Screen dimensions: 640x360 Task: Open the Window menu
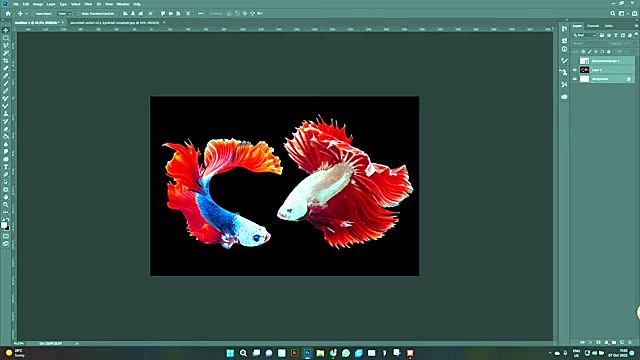tap(123, 4)
